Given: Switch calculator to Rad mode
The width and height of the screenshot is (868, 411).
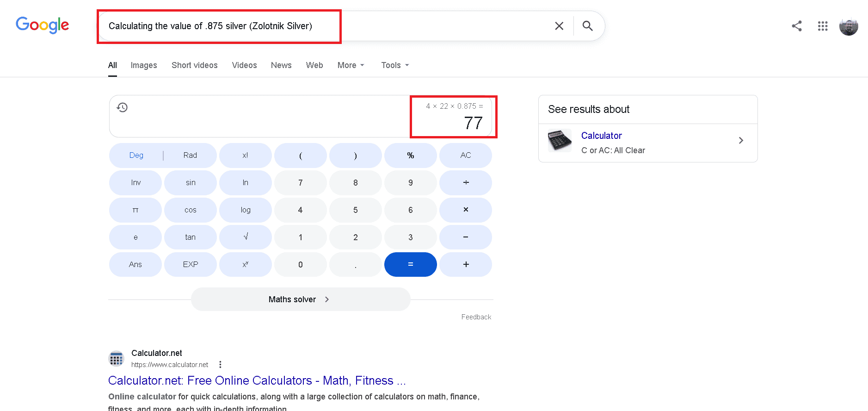Looking at the screenshot, I should (x=190, y=156).
